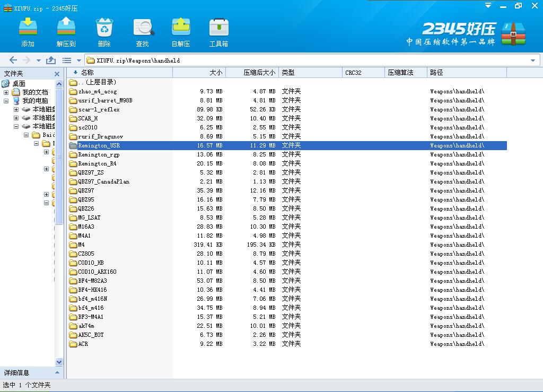Select the COD10_ARX160 folder name
This screenshot has height=392, width=543.
(97, 272)
